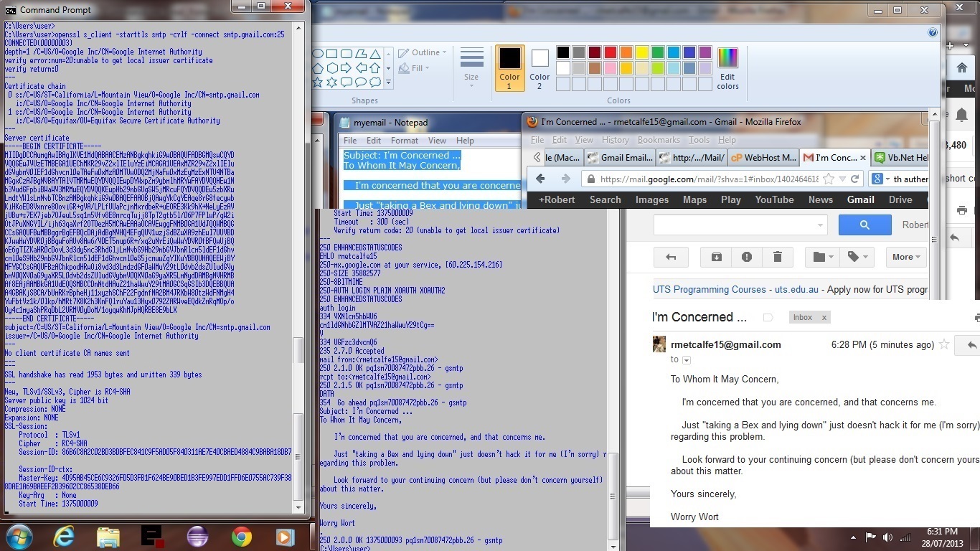
Task: Star the email from rmetcalfe15@gmail.com
Action: 944,345
